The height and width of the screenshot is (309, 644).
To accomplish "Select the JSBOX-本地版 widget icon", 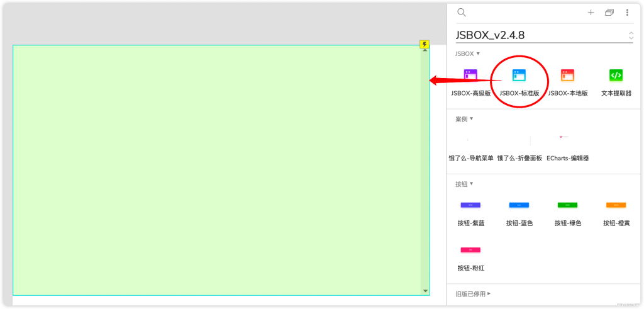I will tap(567, 76).
